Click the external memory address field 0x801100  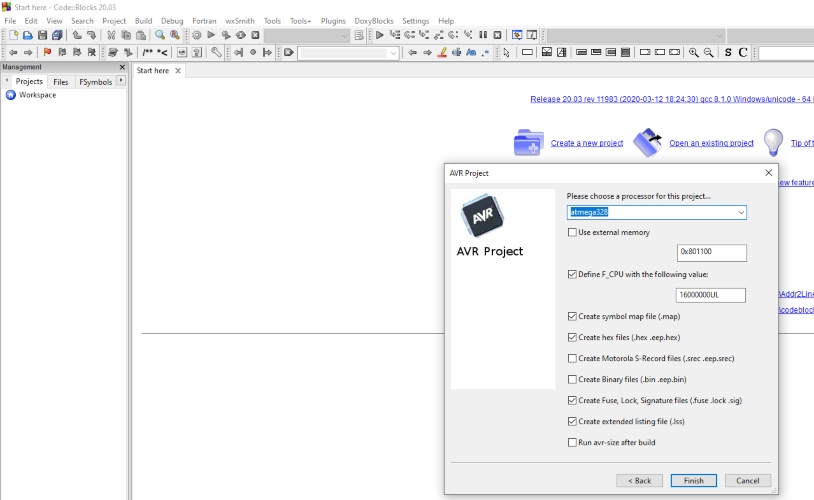(x=712, y=252)
